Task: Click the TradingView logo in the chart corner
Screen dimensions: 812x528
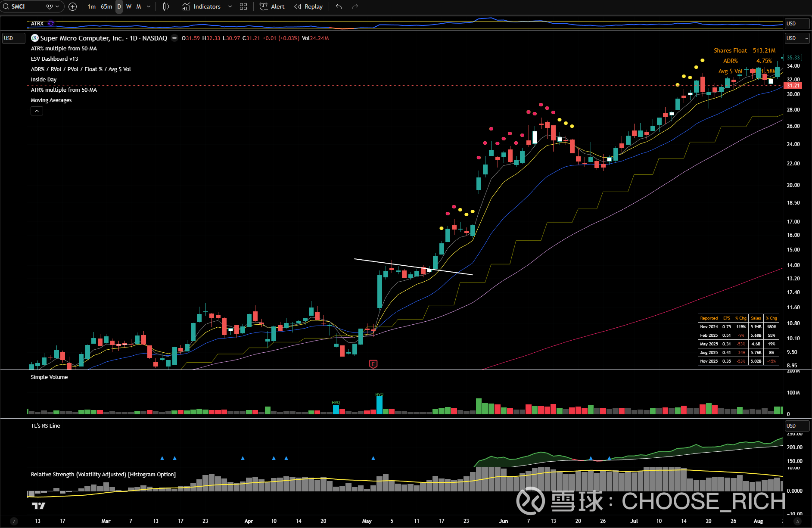Action: point(38,506)
